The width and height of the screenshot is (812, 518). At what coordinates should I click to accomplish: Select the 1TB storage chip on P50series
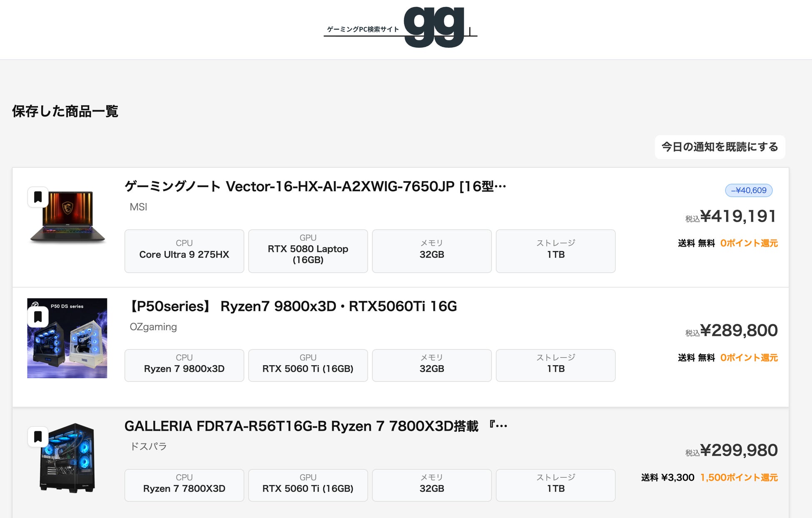(x=555, y=365)
